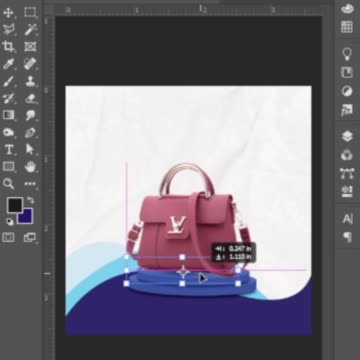
Task: Select the History Brush tool
Action: click(8, 98)
